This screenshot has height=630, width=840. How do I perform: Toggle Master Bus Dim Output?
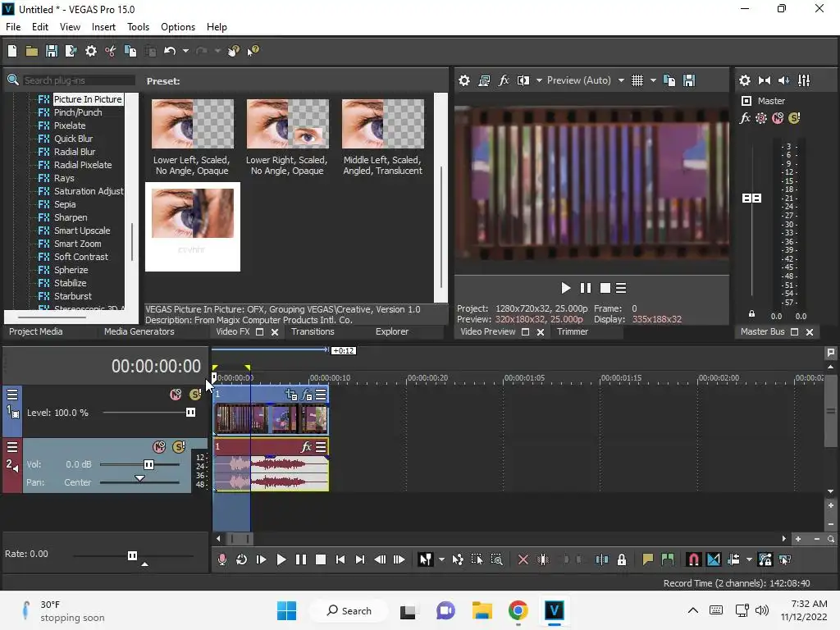pyautogui.click(x=783, y=80)
